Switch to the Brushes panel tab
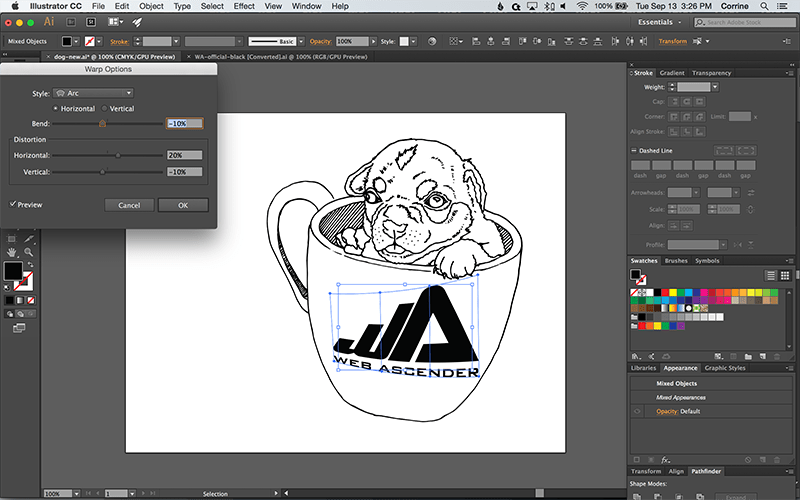This screenshot has width=800, height=500. [676, 261]
